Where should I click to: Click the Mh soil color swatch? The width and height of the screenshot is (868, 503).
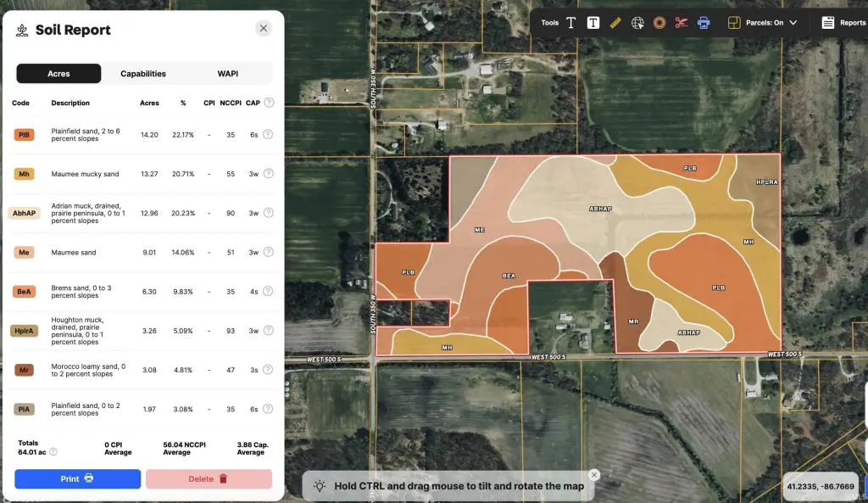(25, 174)
